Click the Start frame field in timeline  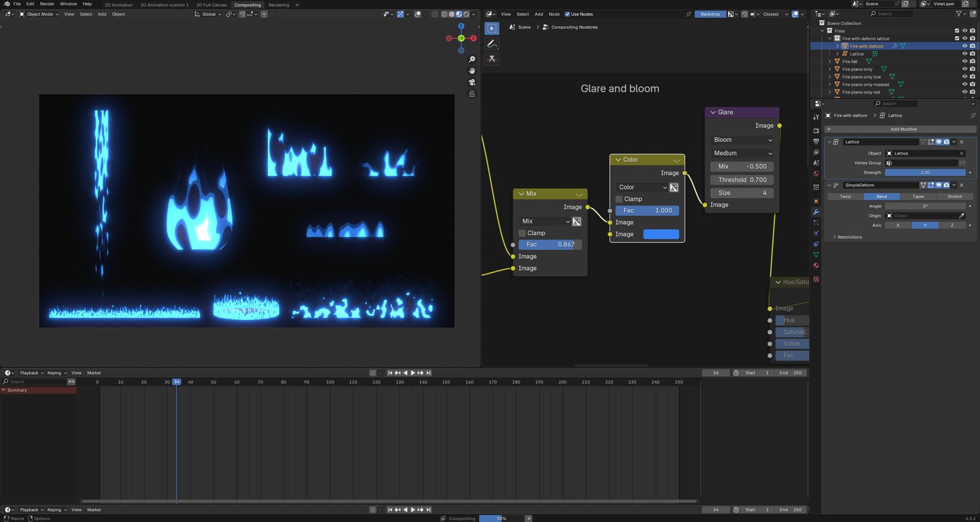point(757,373)
